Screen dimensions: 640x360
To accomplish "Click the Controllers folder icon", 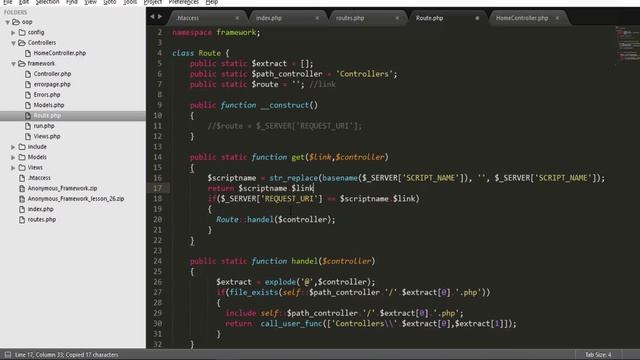I will 22,43.
